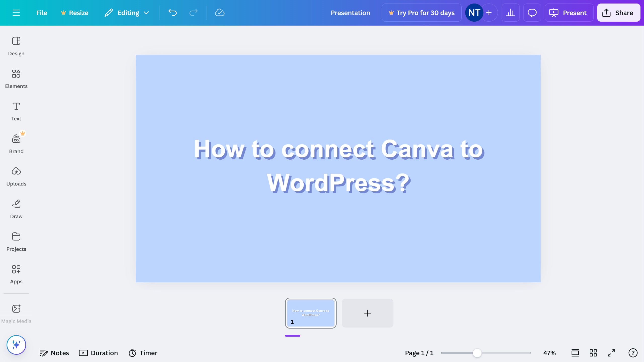
Task: Open the Brand panel
Action: [x=16, y=143]
